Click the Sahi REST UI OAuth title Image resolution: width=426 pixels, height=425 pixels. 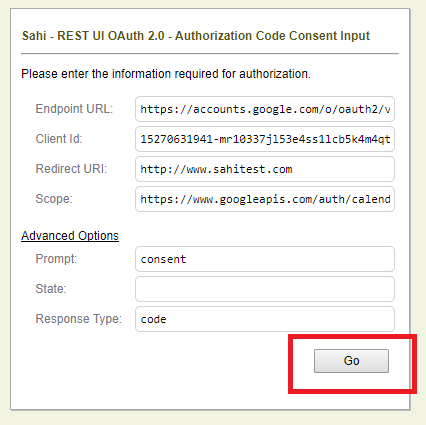(196, 36)
